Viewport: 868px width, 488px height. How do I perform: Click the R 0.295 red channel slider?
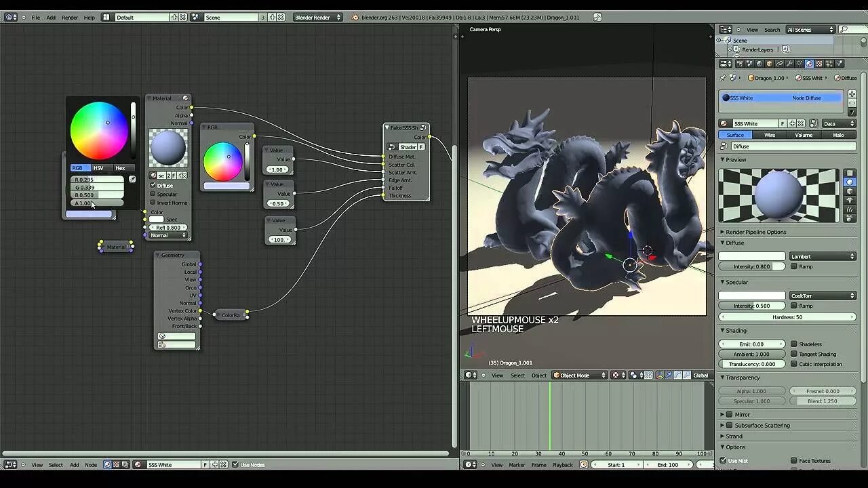(x=98, y=180)
